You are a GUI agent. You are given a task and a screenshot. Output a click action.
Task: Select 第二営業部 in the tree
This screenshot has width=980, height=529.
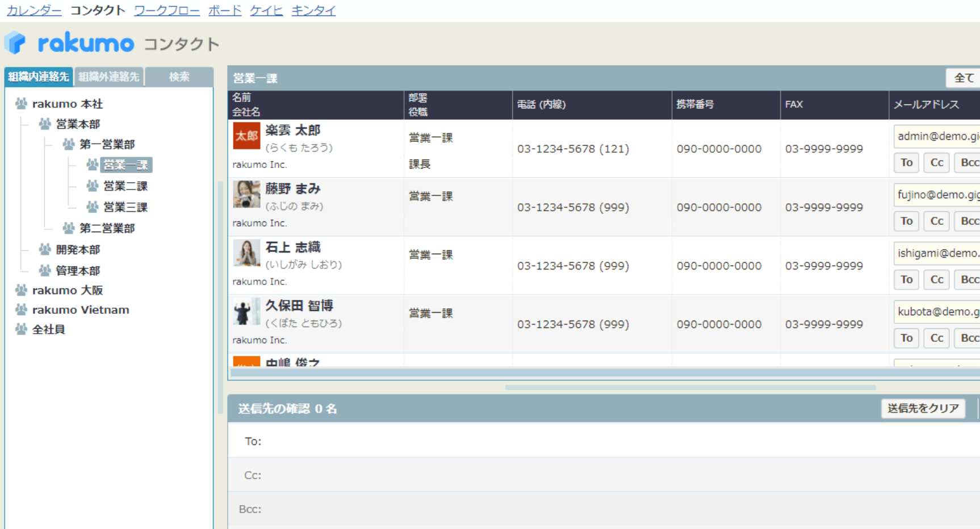[107, 228]
